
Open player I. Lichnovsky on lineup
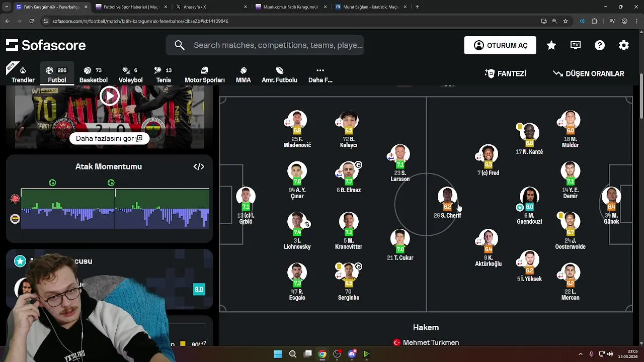297,231
